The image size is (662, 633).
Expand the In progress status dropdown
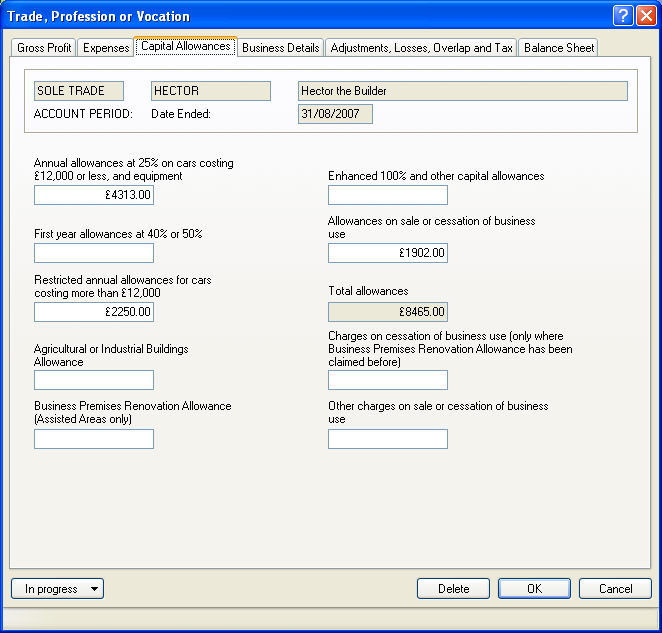point(57,589)
